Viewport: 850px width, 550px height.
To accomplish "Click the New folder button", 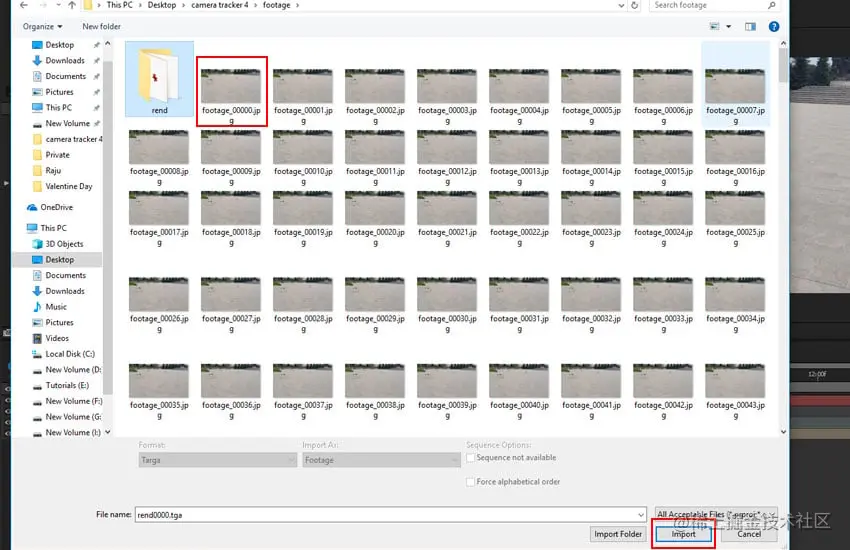I will point(101,27).
